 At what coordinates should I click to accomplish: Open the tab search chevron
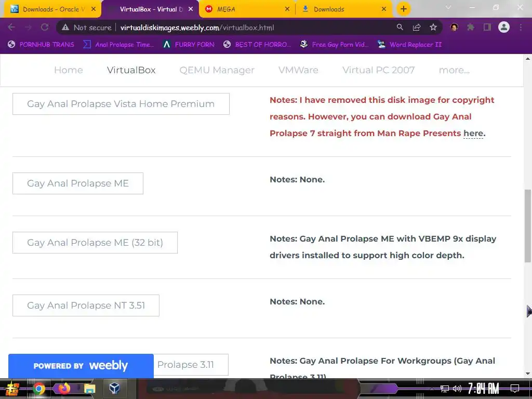448,7
